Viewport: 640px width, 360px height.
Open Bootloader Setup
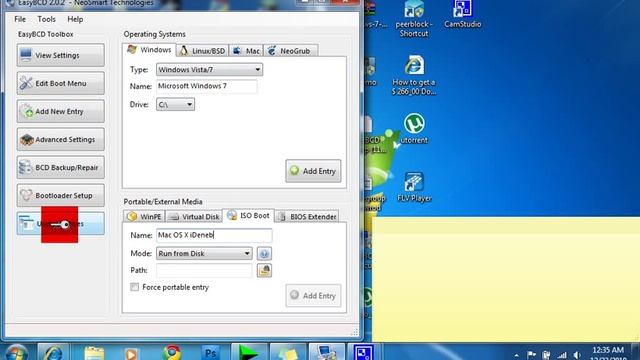point(60,196)
